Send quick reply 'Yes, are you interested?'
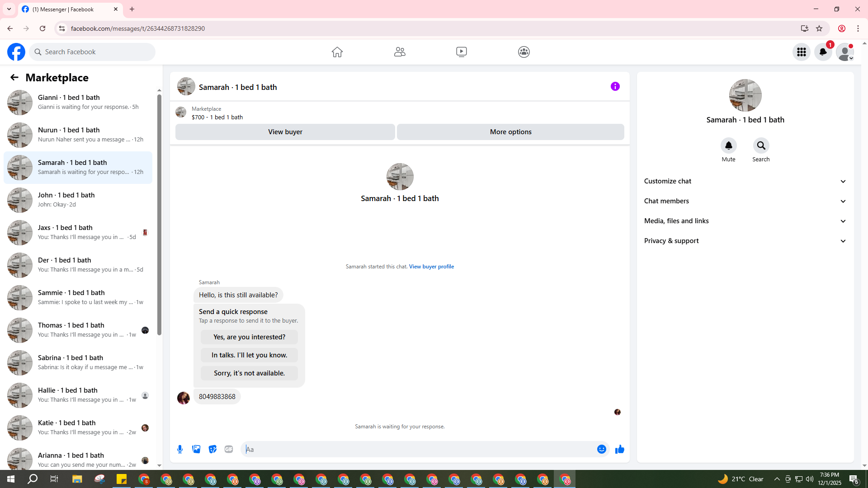 tap(250, 337)
